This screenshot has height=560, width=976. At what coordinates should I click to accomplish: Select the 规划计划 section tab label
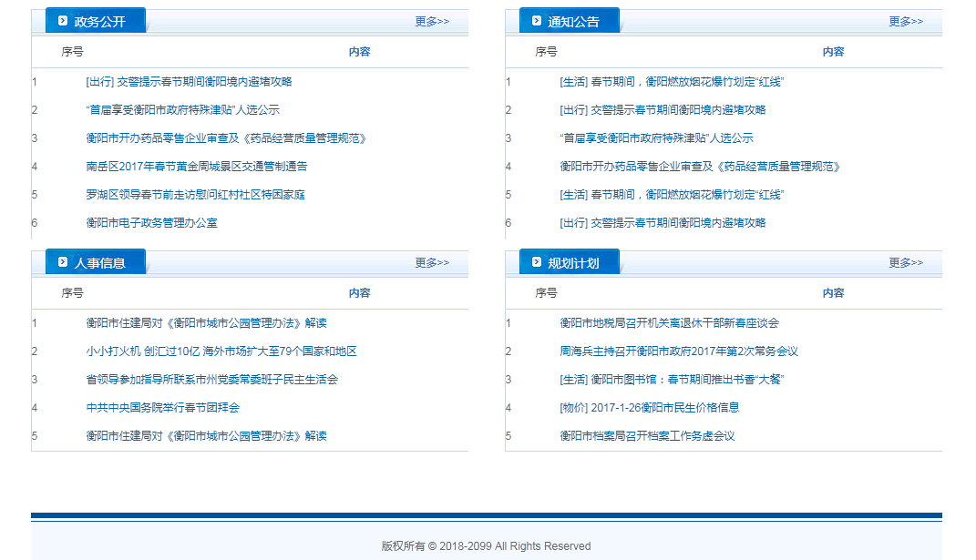tap(573, 263)
